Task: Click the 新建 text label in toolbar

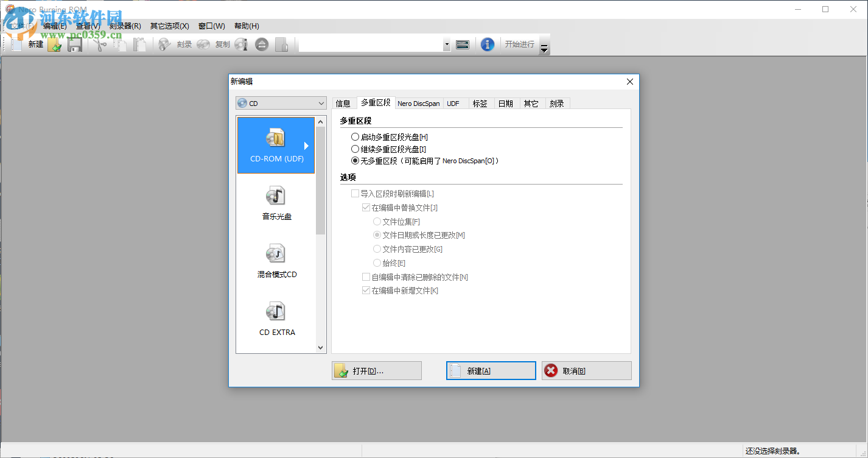Action: [36, 44]
